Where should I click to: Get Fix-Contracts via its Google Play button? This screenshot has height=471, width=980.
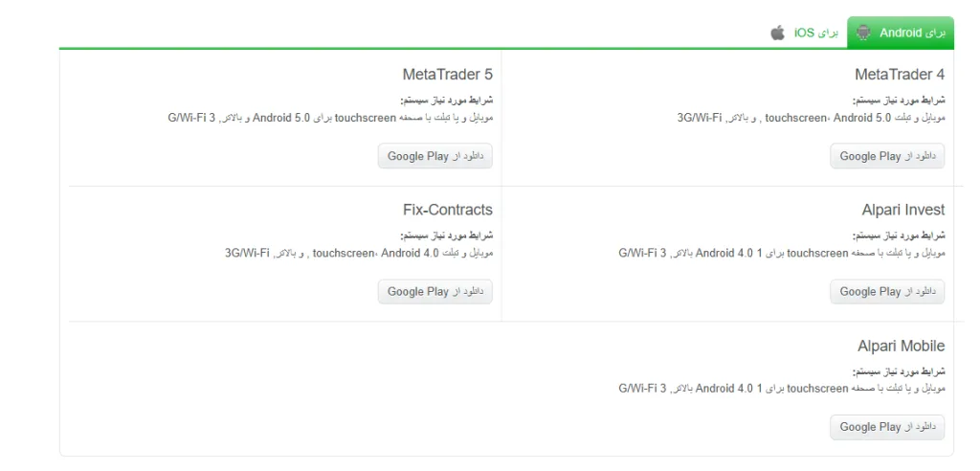coord(434,291)
